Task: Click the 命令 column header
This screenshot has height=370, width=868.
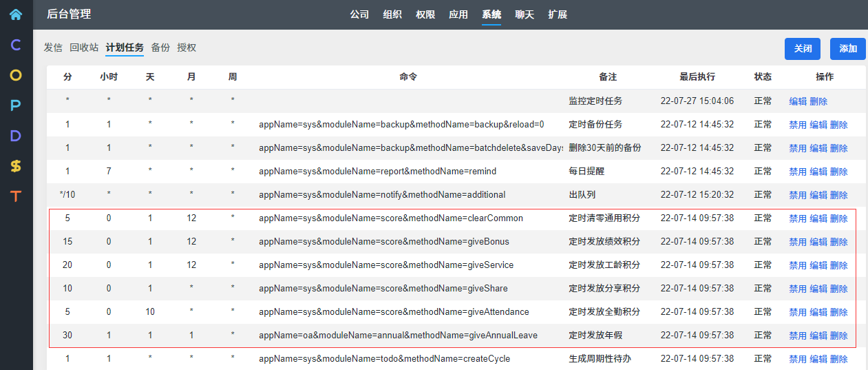Action: [408, 77]
